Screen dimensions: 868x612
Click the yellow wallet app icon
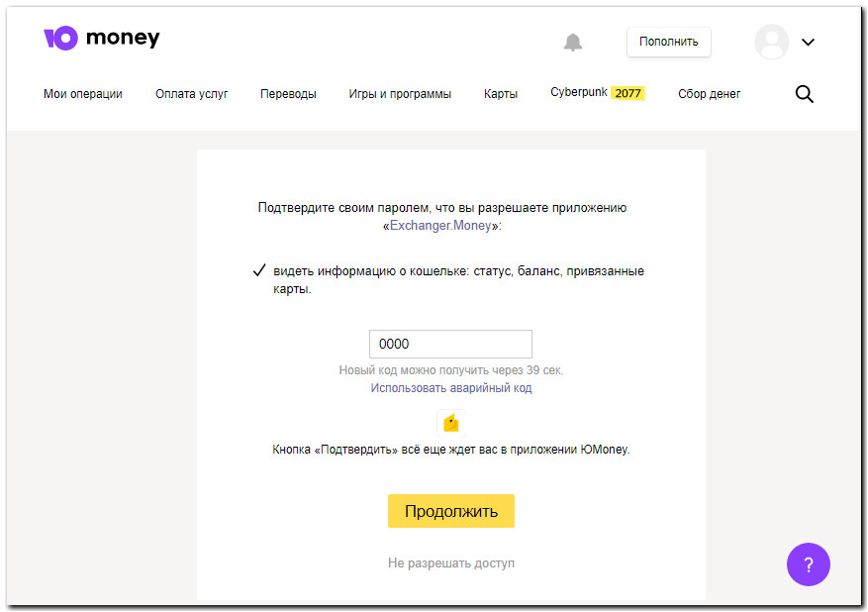451,424
